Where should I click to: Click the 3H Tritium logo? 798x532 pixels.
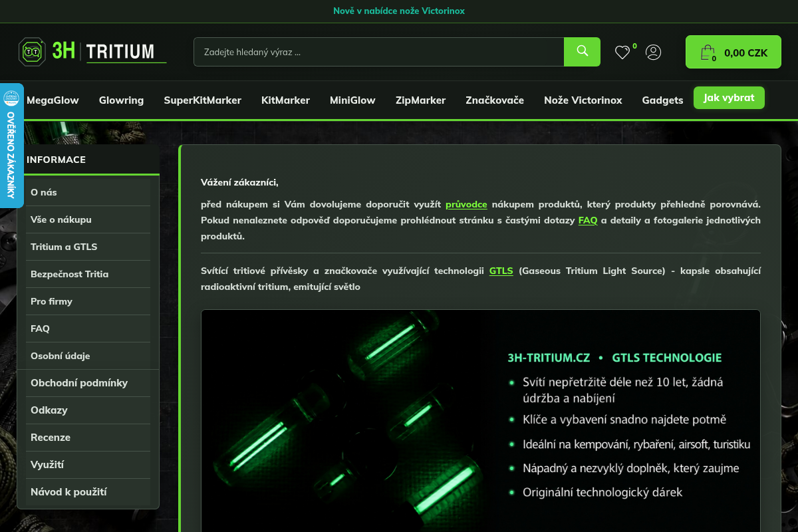[x=92, y=51]
